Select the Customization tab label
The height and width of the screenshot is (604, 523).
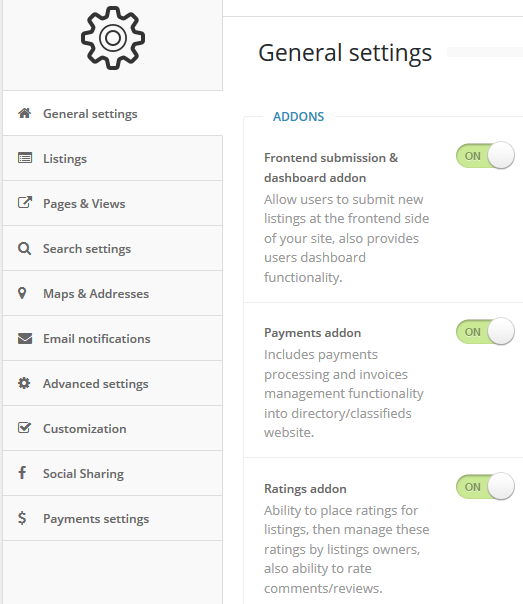(x=85, y=429)
